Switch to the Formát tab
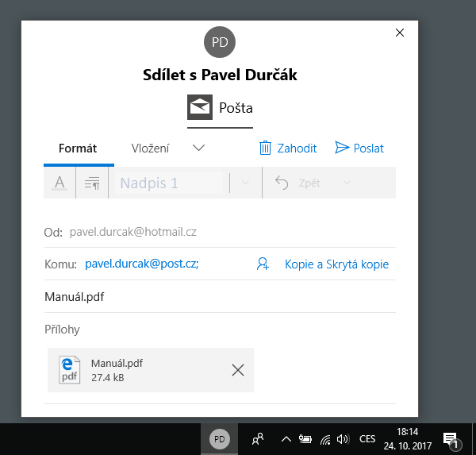476x455 pixels. click(78, 148)
